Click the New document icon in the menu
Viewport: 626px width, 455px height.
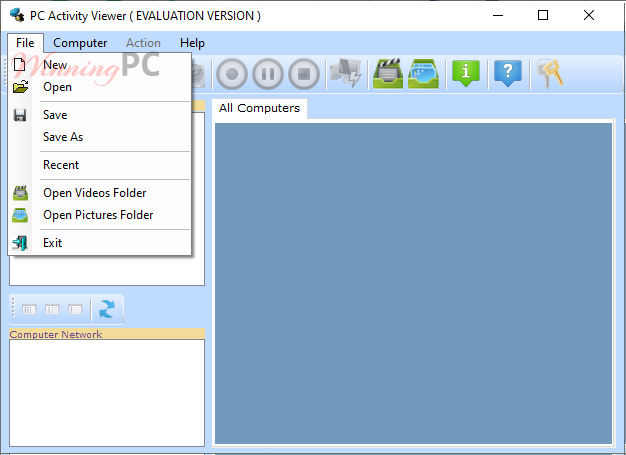tap(20, 64)
